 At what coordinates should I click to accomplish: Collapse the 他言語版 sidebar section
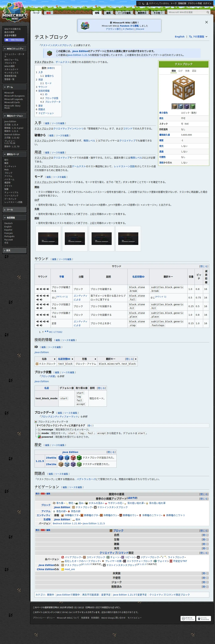[x=15, y=218]
